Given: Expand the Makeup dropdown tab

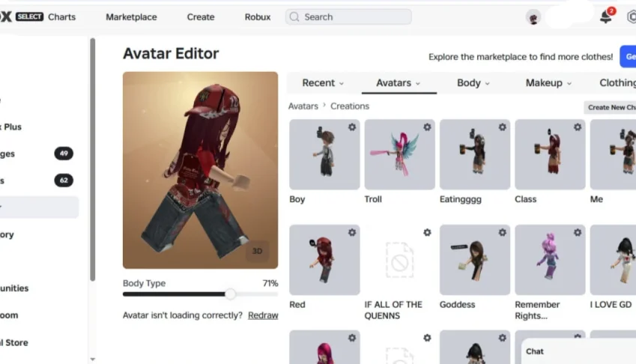Looking at the screenshot, I should [x=548, y=82].
